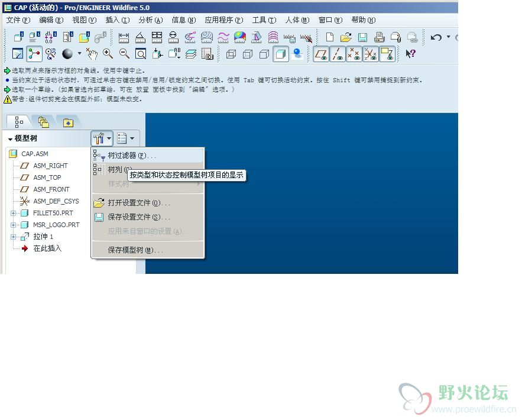Screen dimensions: 522x420
Task: Choose 保存模型树(M) menu entry
Action: coord(147,250)
